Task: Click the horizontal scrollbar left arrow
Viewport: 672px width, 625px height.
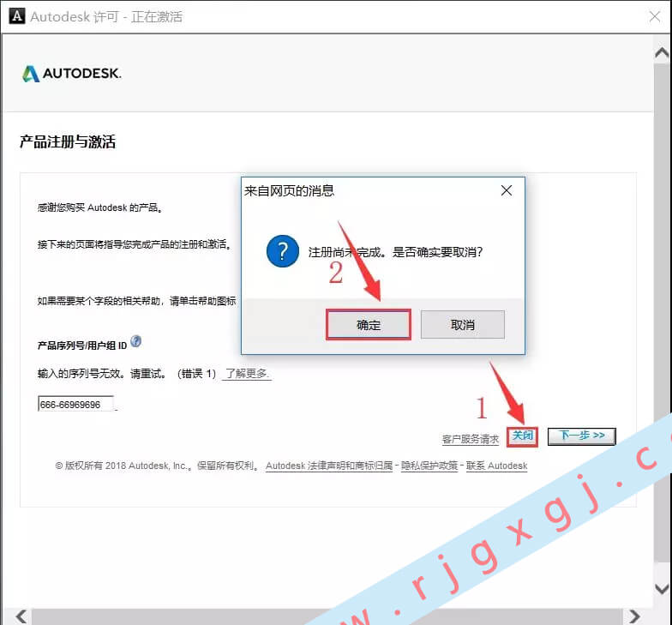Action: point(21,616)
